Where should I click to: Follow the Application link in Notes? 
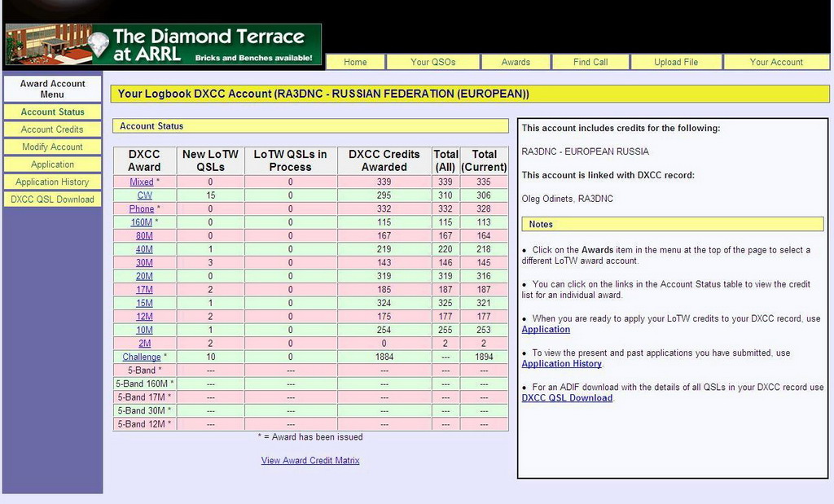click(x=546, y=329)
